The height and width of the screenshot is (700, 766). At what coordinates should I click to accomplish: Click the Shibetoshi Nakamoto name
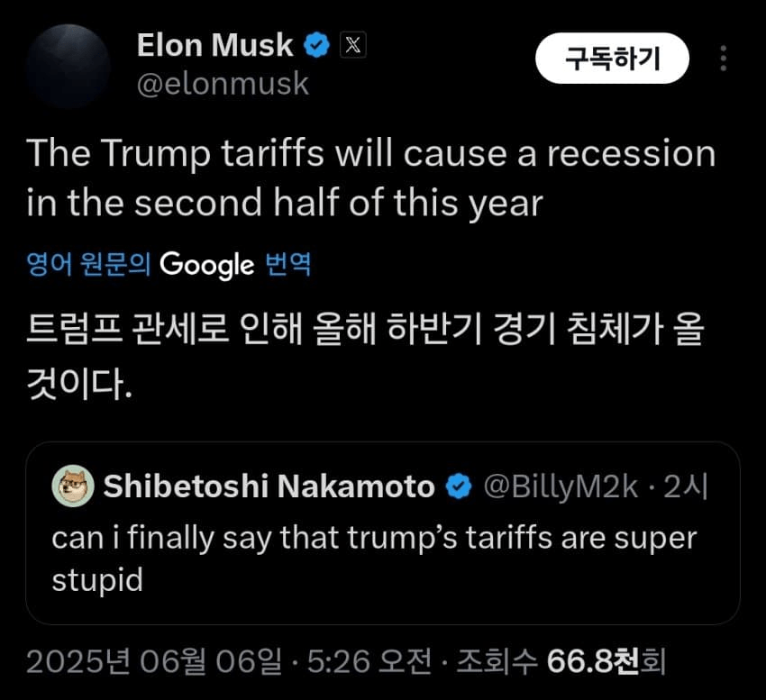click(x=269, y=487)
